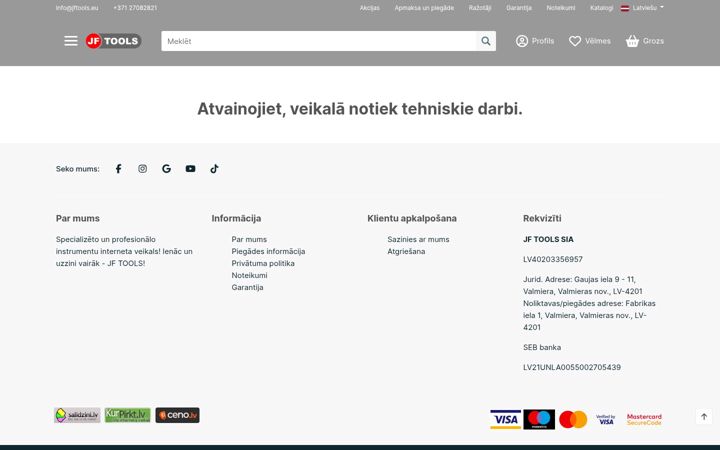Open Akcijas in top menu
Screen dimensions: 720x450
coord(370,8)
